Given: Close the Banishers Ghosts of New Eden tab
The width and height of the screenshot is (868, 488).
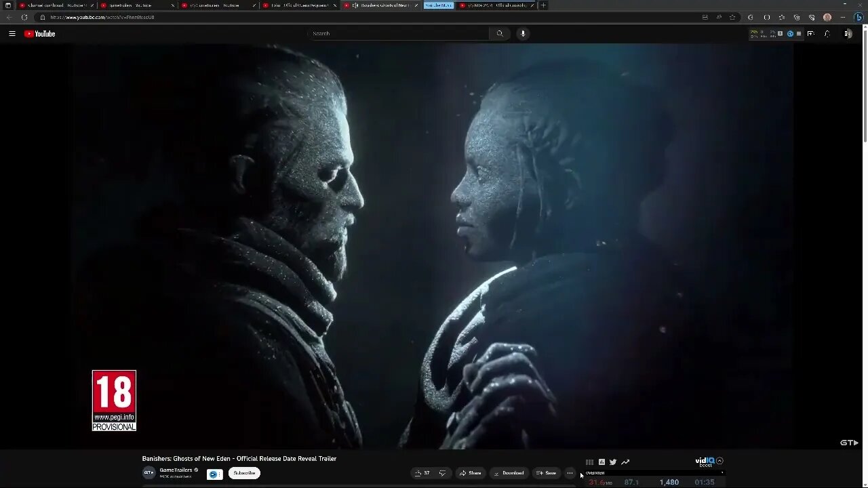Looking at the screenshot, I should click(416, 5).
